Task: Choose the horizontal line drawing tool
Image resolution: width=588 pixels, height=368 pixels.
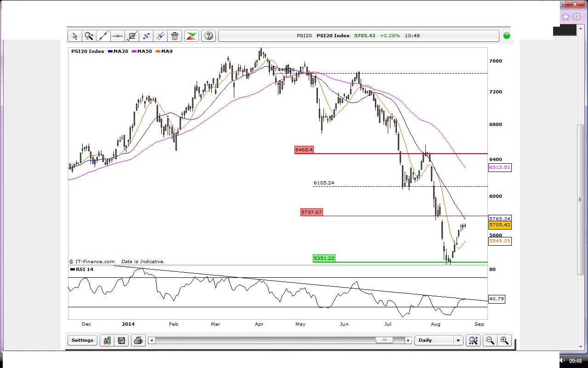Action: coord(118,36)
